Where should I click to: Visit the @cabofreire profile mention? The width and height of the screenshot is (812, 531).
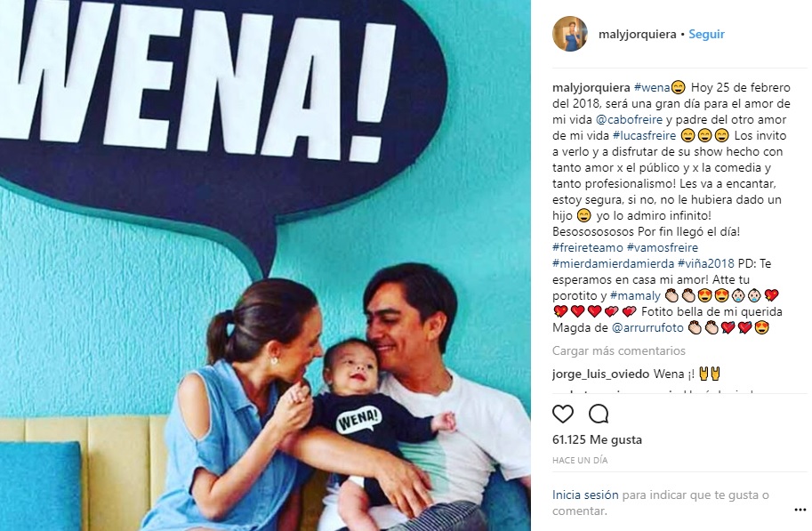(629, 119)
